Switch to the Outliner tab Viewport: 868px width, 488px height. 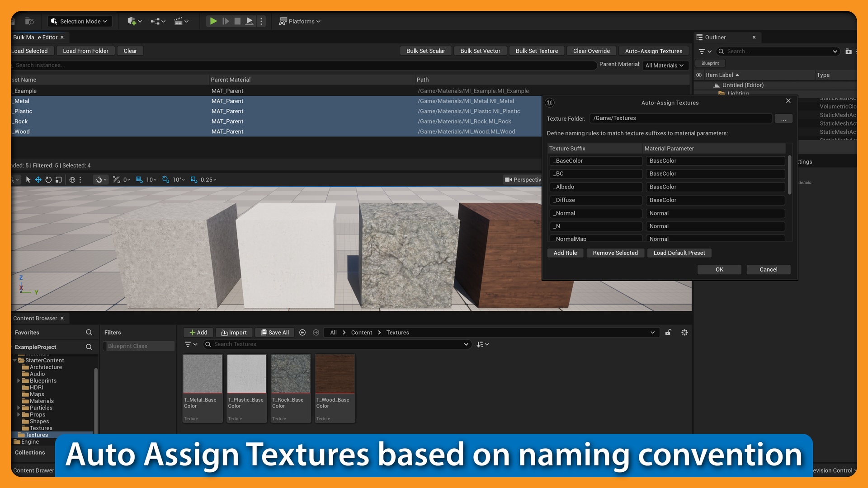click(715, 38)
